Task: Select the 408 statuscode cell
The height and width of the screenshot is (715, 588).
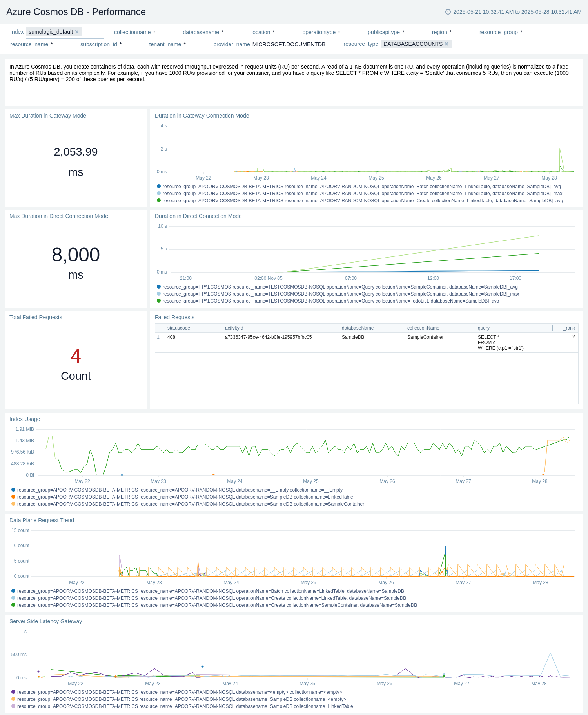Action: coord(171,337)
